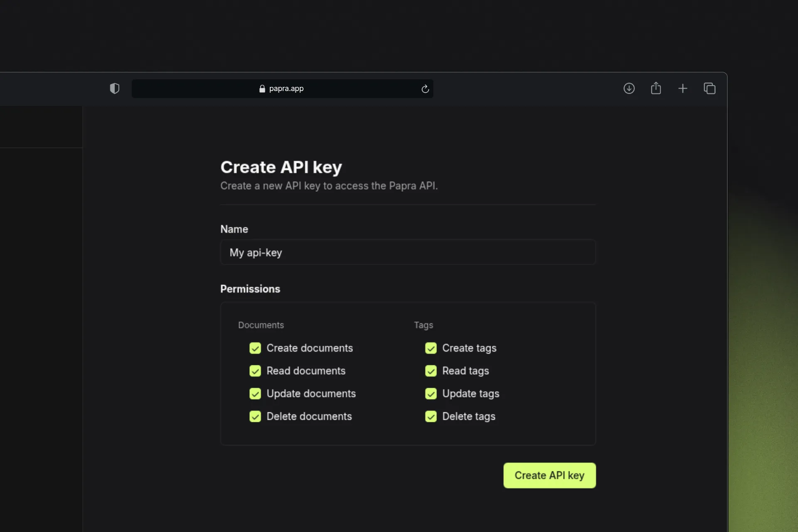Viewport: 798px width, 532px height.
Task: Click the padlock icon beside papra.app
Action: tap(262, 89)
